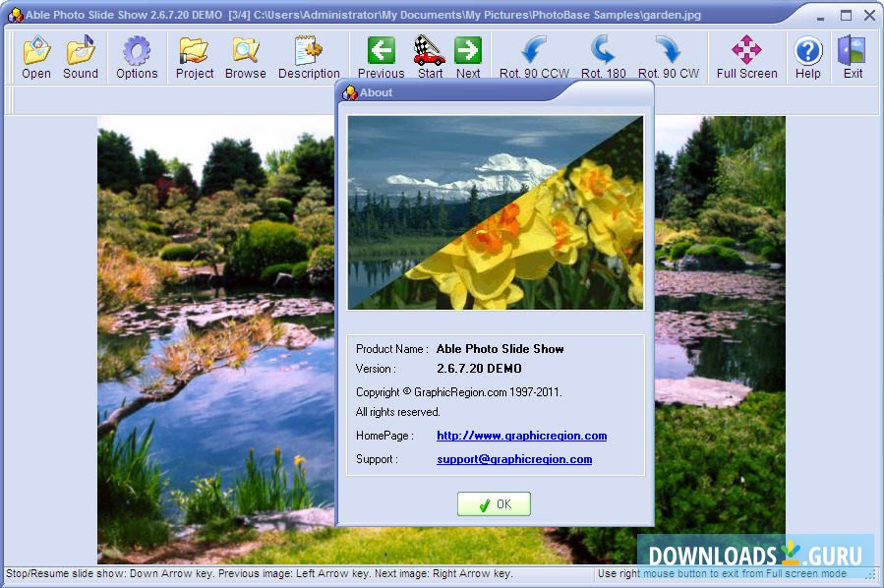Open the Help question mark icon

pyautogui.click(x=808, y=57)
